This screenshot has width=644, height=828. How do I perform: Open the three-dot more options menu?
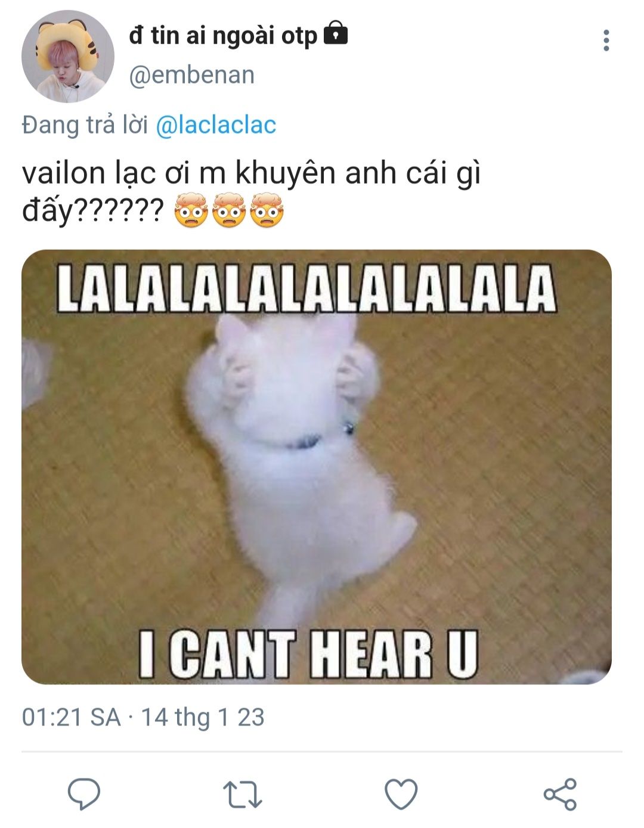click(x=606, y=41)
